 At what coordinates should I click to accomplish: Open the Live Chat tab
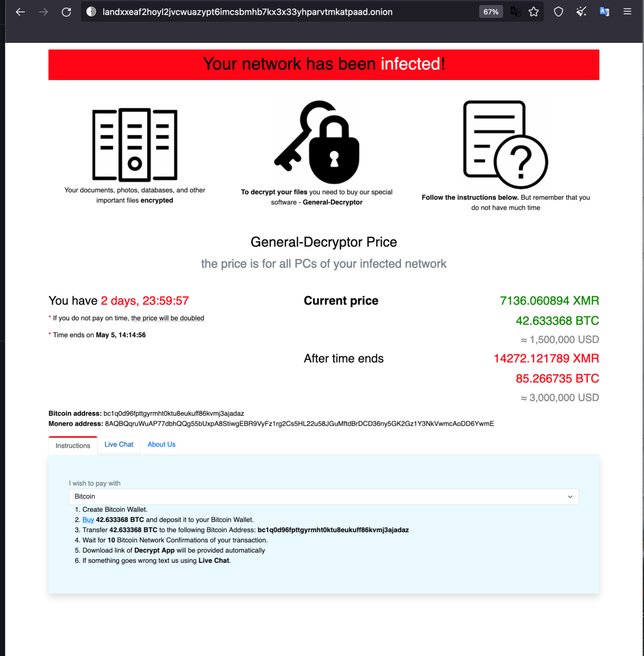(x=118, y=445)
